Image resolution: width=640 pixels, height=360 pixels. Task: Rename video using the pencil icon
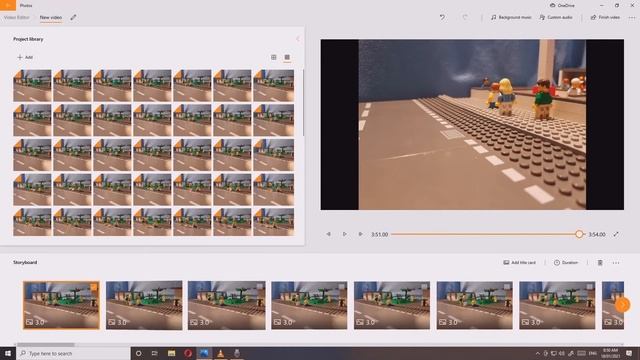pyautogui.click(x=73, y=17)
